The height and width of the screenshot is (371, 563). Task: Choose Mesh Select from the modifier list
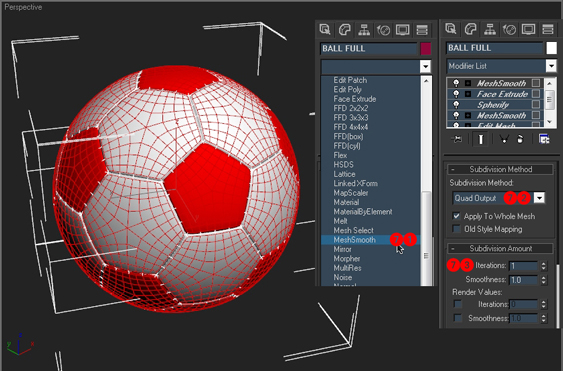point(353,230)
